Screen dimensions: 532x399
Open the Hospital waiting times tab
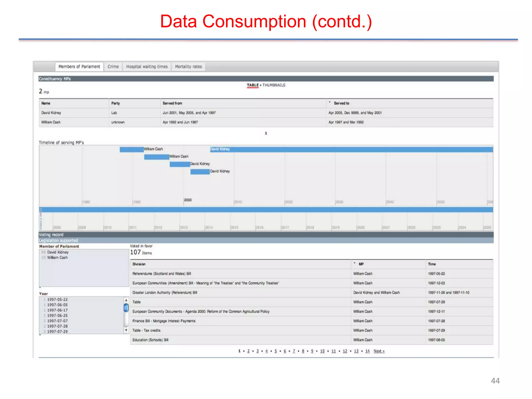[147, 66]
